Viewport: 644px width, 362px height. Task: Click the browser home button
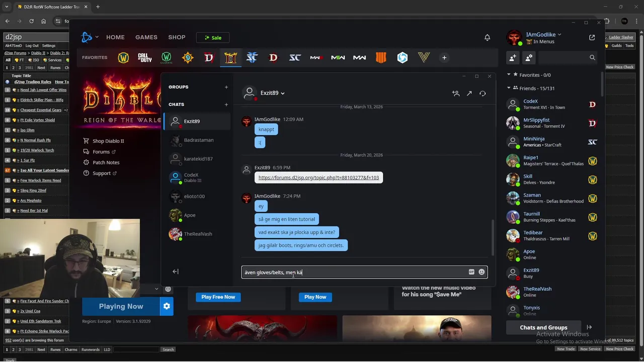pyautogui.click(x=43, y=21)
